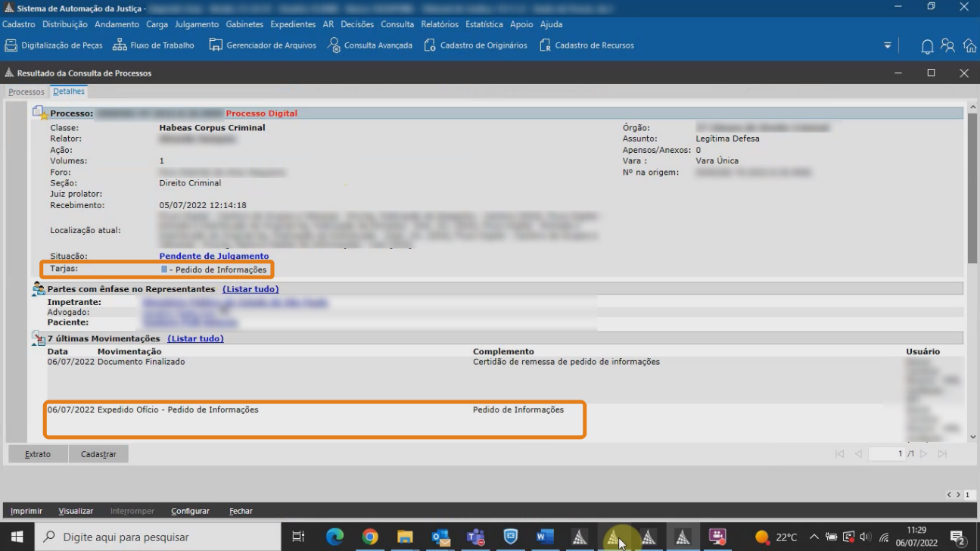Viewport: 980px width, 551px height.
Task: Click the vertical scrollbar thumb
Action: [x=972, y=189]
